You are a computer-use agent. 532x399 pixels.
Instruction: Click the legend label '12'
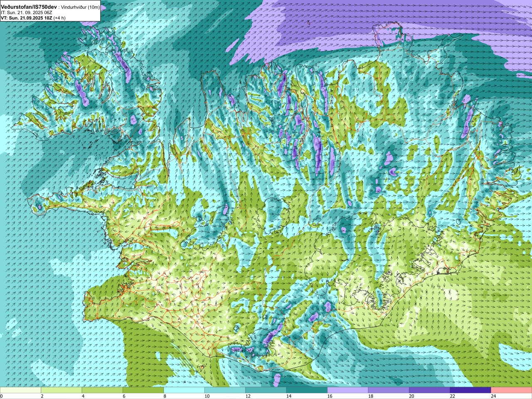point(248,396)
